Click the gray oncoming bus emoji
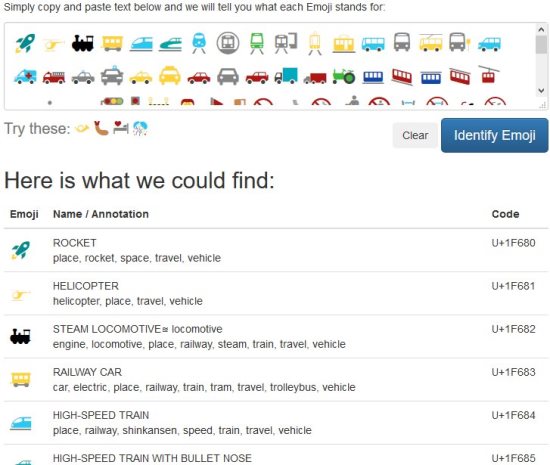 402,42
